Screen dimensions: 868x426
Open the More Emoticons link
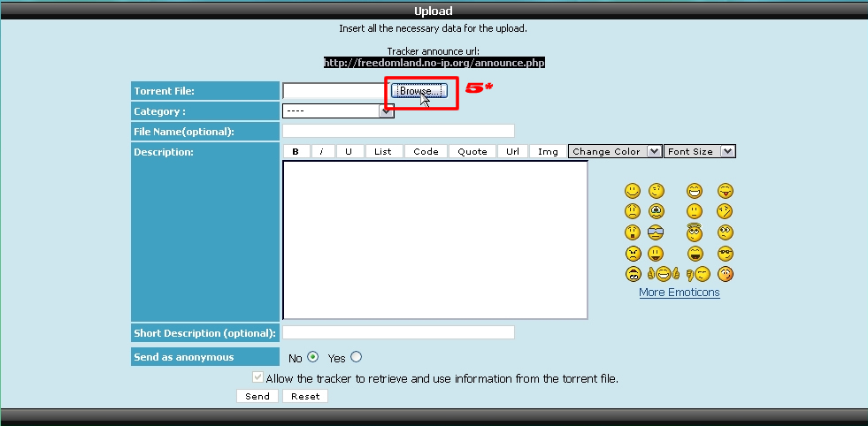pyautogui.click(x=679, y=293)
